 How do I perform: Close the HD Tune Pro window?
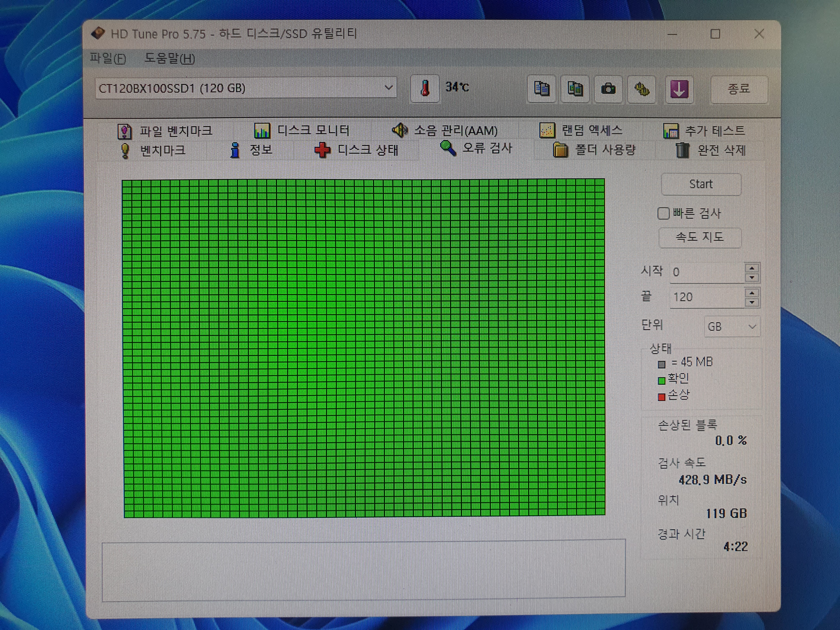[759, 34]
